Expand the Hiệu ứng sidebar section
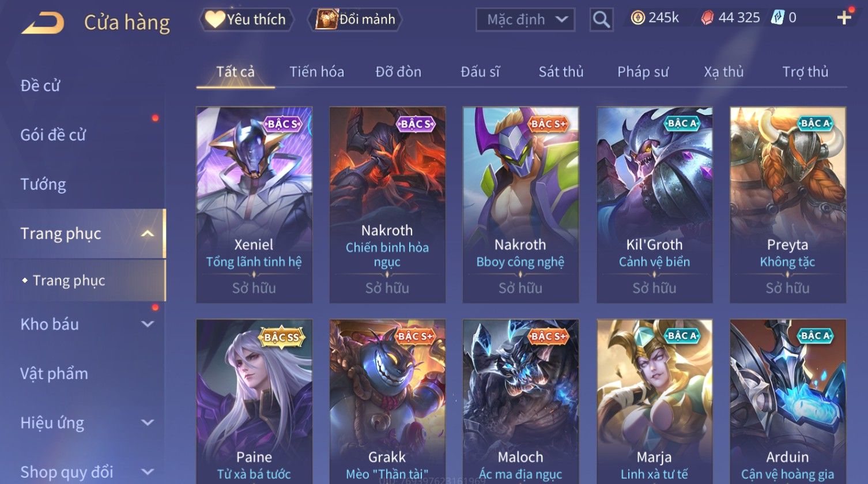 (x=148, y=422)
